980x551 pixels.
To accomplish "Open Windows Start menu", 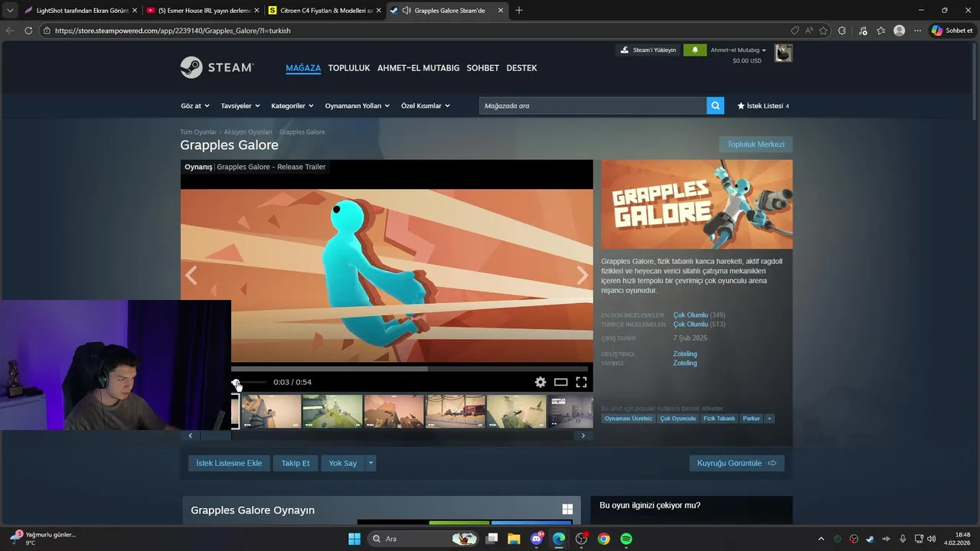I will [354, 539].
